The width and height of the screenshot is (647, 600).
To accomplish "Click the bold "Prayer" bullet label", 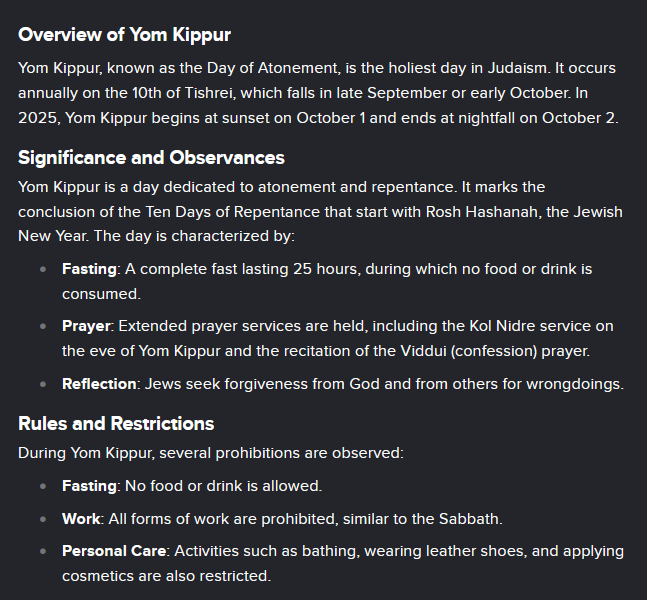I will click(86, 326).
